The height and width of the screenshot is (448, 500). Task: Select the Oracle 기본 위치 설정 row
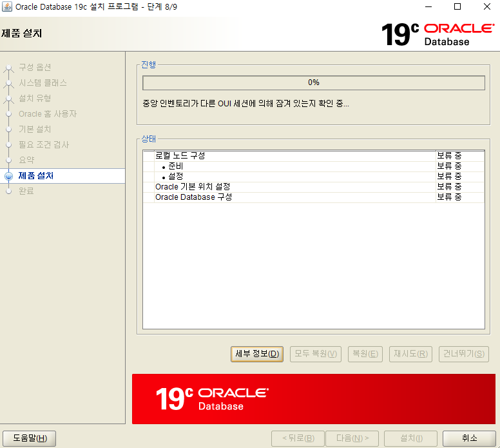click(x=314, y=187)
